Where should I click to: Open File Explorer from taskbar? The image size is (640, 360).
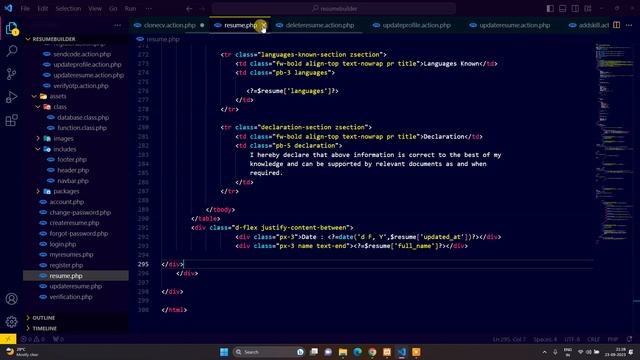pos(343,352)
